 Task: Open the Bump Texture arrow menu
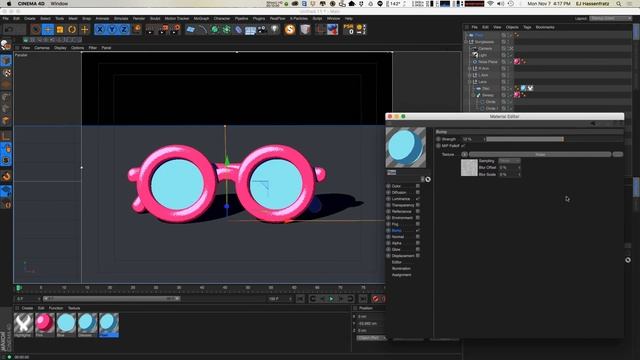pyautogui.click(x=464, y=154)
